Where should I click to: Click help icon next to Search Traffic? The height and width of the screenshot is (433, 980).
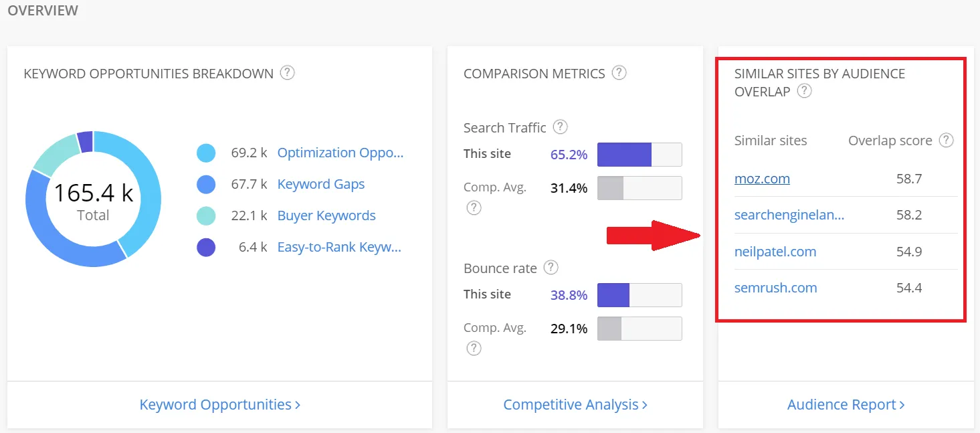click(561, 127)
